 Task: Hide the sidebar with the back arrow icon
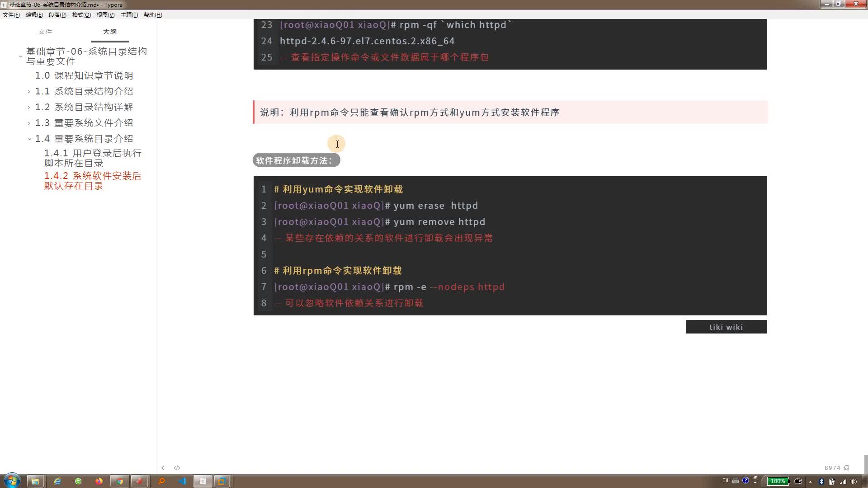click(163, 468)
